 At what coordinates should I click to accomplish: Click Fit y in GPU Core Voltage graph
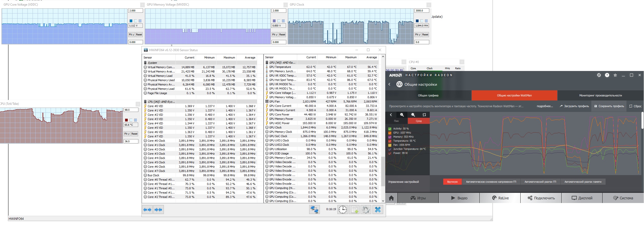point(132,35)
